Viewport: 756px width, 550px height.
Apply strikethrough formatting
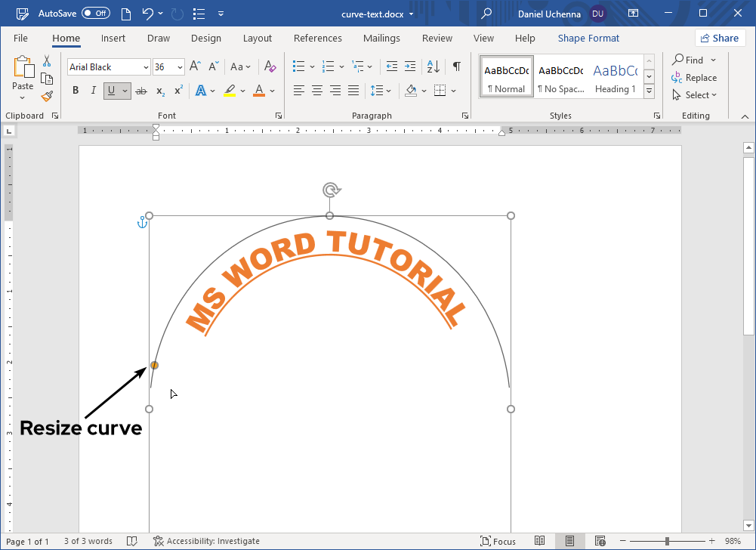pyautogui.click(x=141, y=91)
